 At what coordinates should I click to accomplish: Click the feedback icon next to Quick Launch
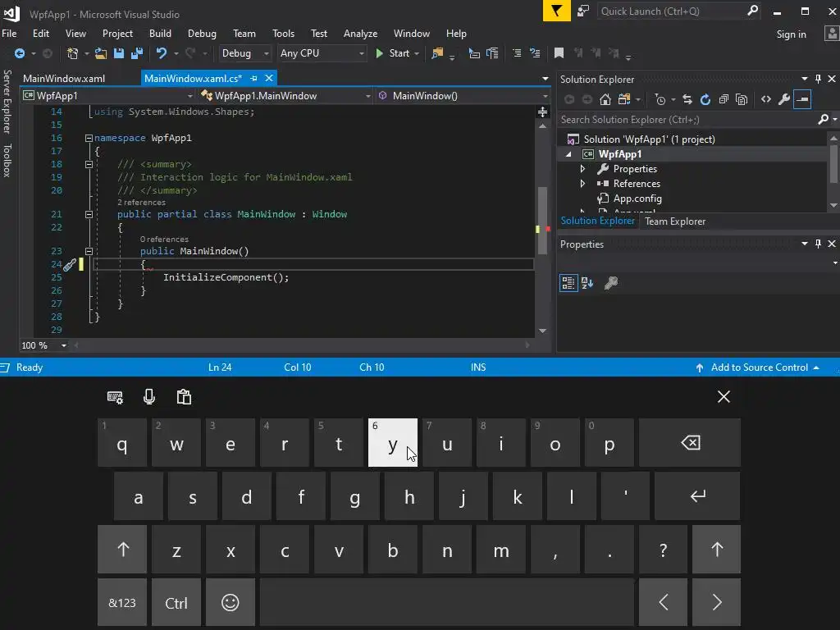(583, 11)
